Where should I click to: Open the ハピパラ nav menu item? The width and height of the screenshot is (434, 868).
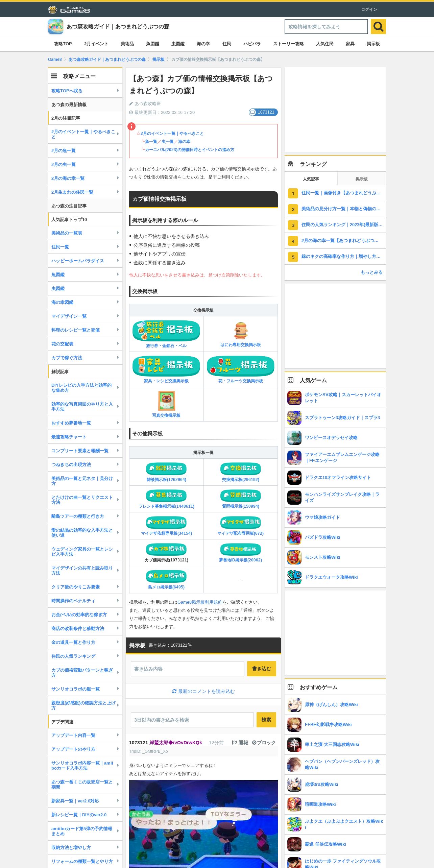tap(252, 44)
